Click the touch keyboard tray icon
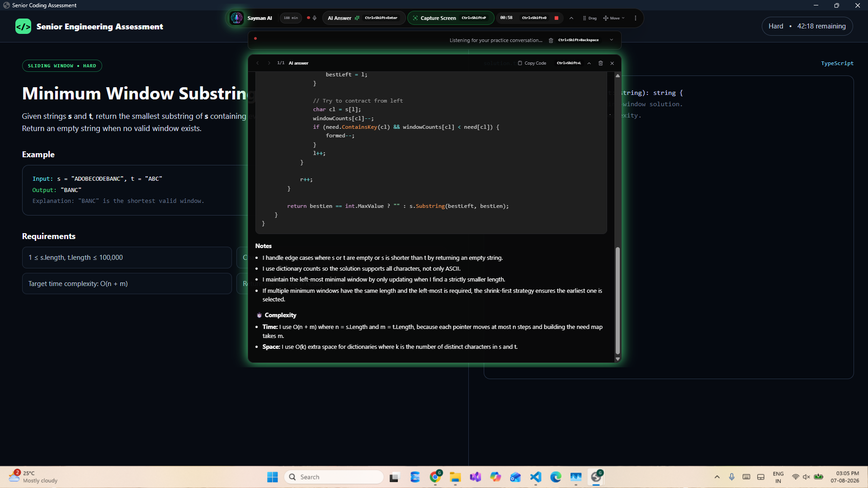Image resolution: width=868 pixels, height=488 pixels. [746, 477]
